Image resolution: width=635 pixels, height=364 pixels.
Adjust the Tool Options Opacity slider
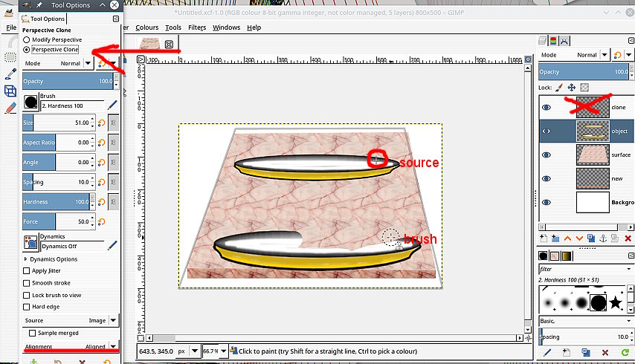click(68, 81)
